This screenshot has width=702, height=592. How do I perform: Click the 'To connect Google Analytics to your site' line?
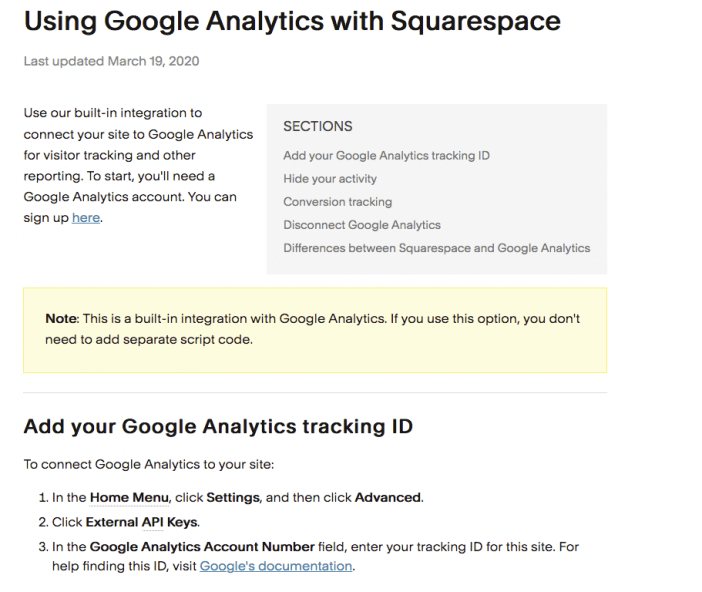pos(149,464)
